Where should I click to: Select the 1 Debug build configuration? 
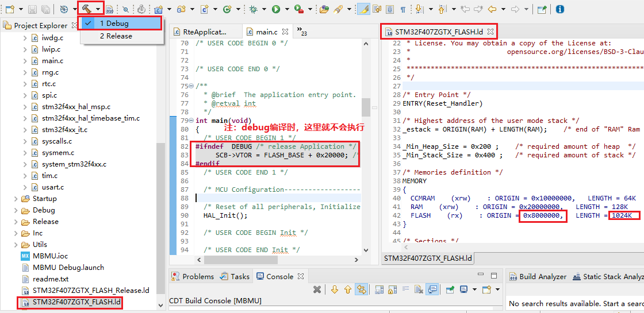click(x=121, y=24)
